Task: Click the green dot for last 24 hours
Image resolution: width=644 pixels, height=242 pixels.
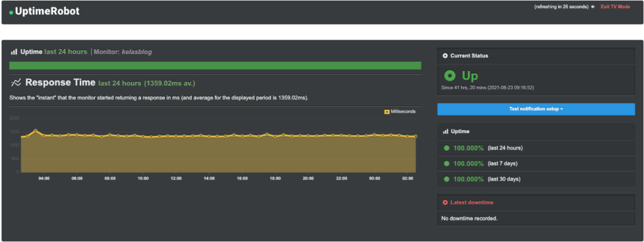Action: pos(447,148)
